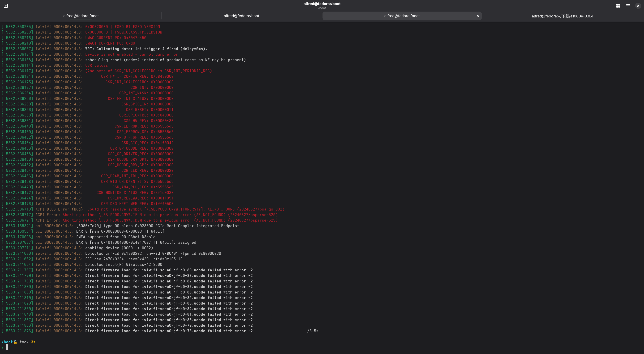
Task: Click 'PCI dev 7a70/0234' line
Action: pos(134,259)
